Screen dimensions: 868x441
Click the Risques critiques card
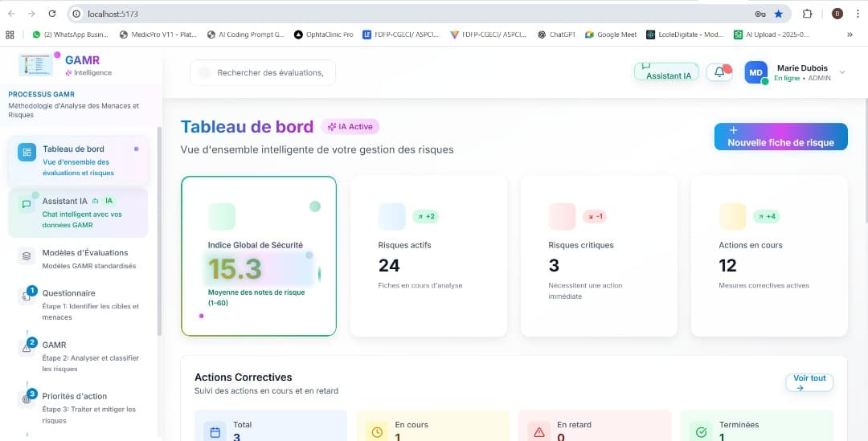click(x=599, y=255)
